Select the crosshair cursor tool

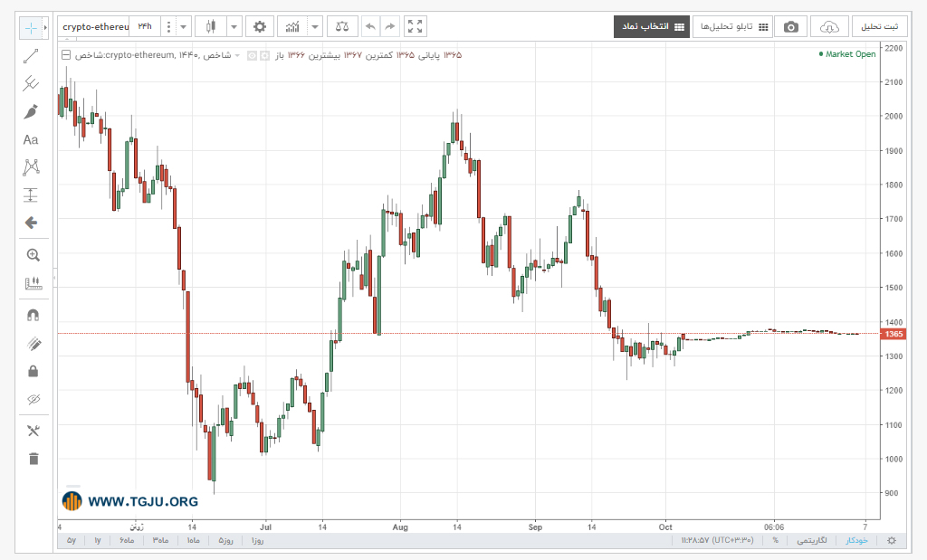coord(31,28)
